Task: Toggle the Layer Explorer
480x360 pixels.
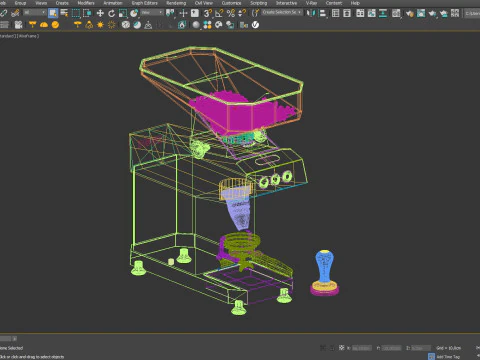Action: (x=347, y=13)
